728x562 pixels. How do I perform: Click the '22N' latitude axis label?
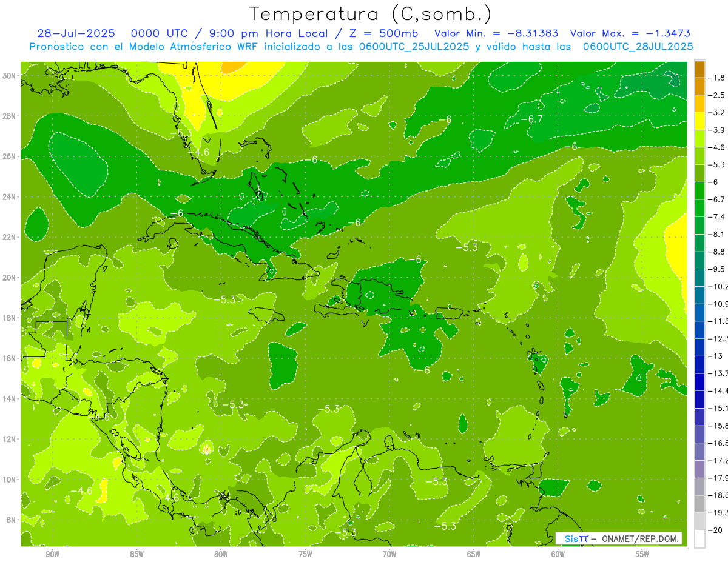click(x=10, y=237)
